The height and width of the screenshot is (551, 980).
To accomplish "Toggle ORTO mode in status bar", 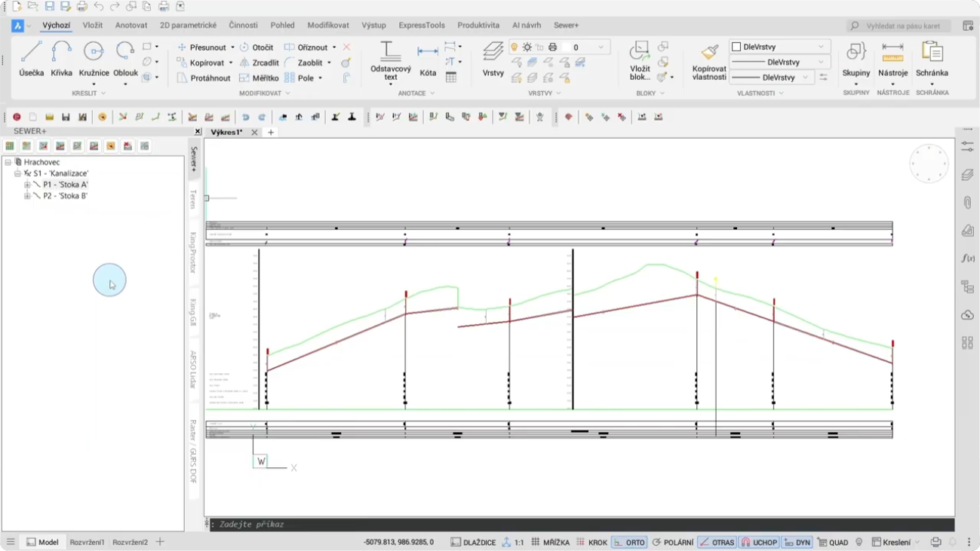I will pyautogui.click(x=629, y=542).
